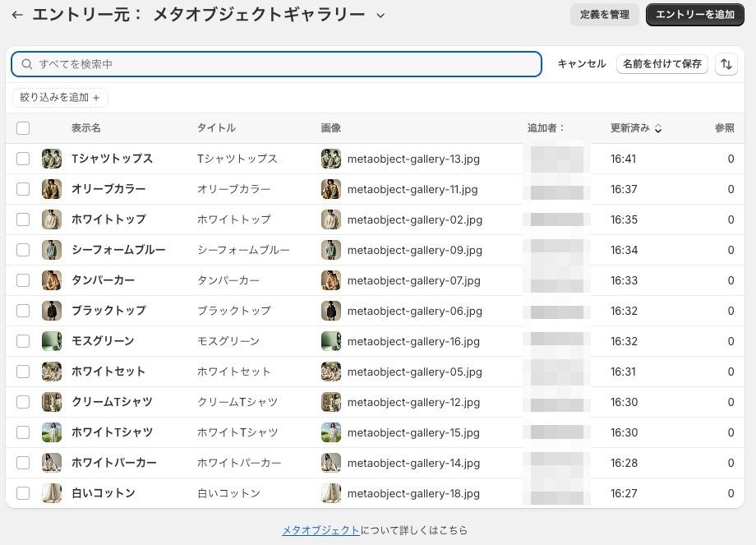756x545 pixels.
Task: Click the ホワイトパーカー thumbnail image
Action: coord(52,463)
